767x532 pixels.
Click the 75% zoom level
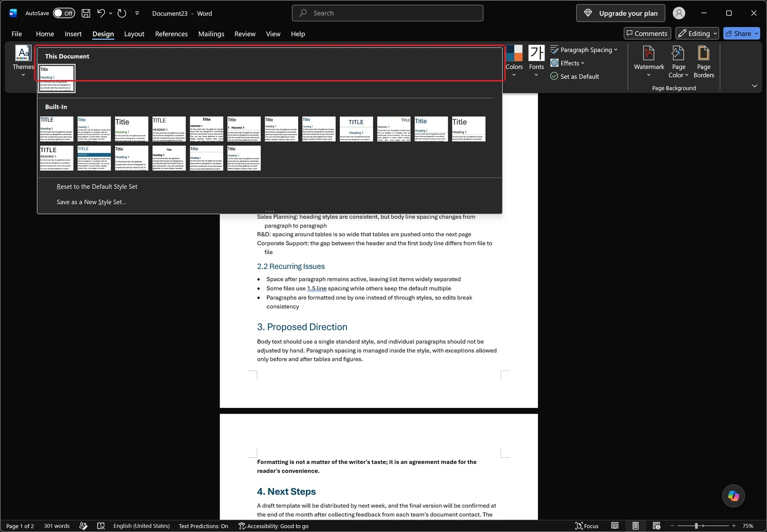coord(748,526)
